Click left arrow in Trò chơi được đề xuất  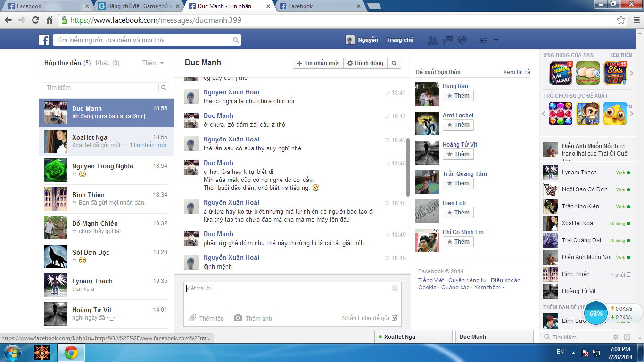(544, 114)
